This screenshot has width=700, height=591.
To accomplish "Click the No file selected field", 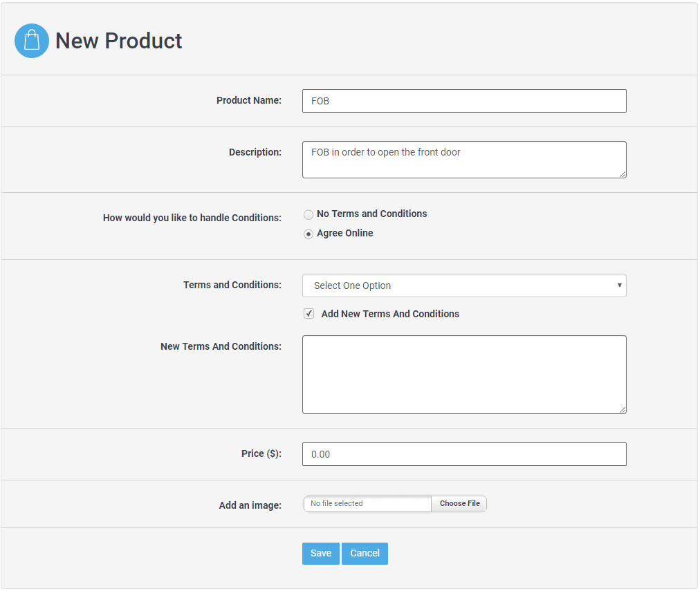I will 367,504.
